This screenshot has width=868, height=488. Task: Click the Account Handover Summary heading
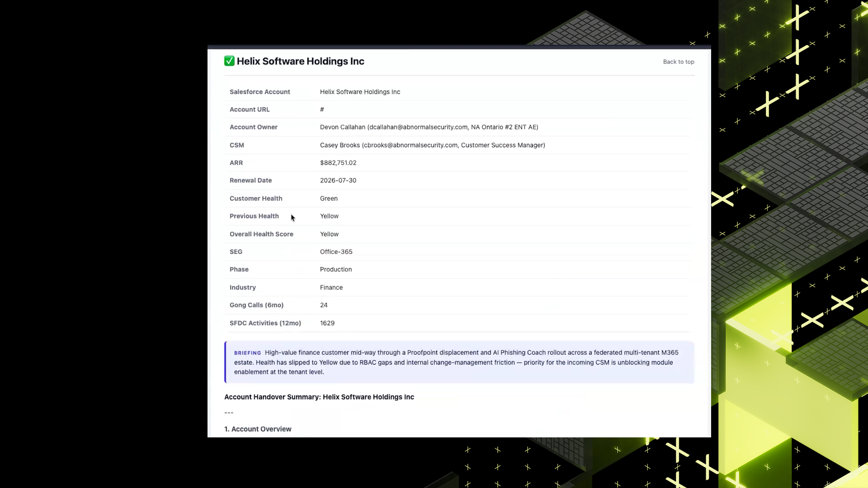point(319,397)
